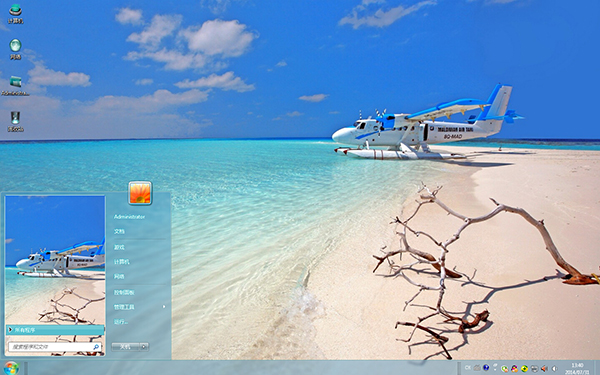
Task: Click the red speaker tray icon
Action: [544, 368]
